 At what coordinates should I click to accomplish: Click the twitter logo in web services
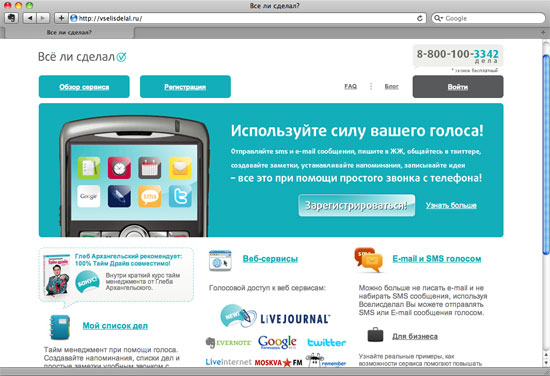(327, 342)
